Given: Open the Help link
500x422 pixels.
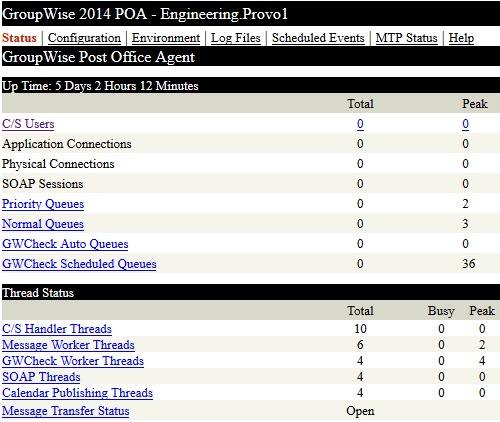Looking at the screenshot, I should pos(461,38).
